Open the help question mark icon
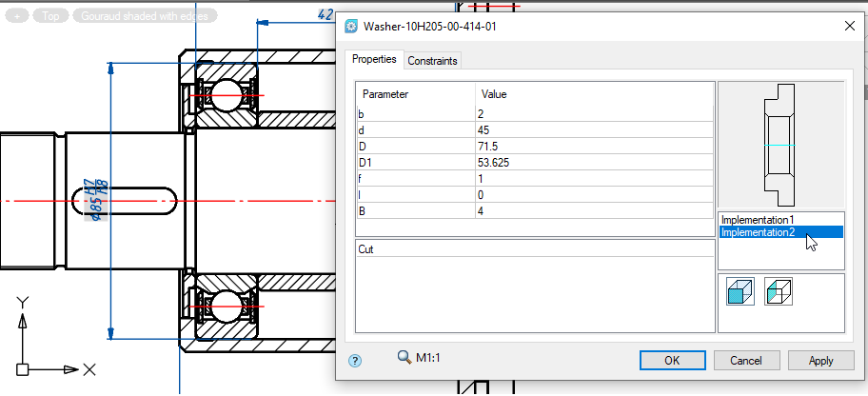Screen dimensions: 868x396 [355, 361]
